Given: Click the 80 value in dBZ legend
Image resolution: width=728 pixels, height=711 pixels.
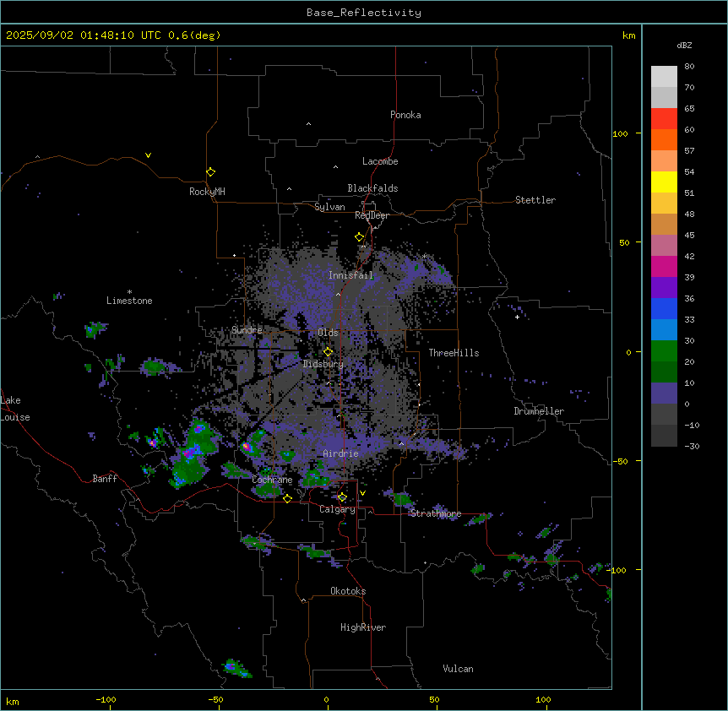Looking at the screenshot, I should [689, 67].
